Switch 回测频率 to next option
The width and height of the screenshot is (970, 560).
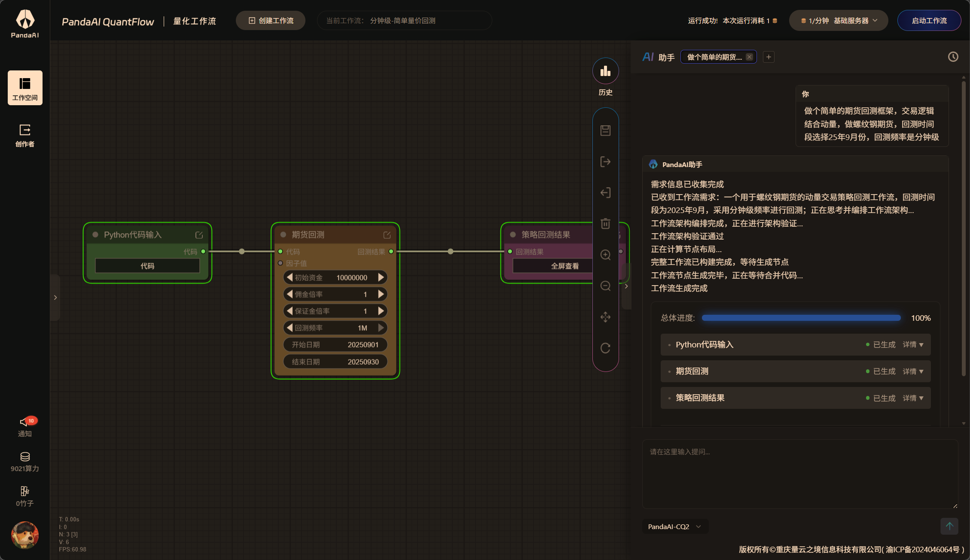coord(381,328)
